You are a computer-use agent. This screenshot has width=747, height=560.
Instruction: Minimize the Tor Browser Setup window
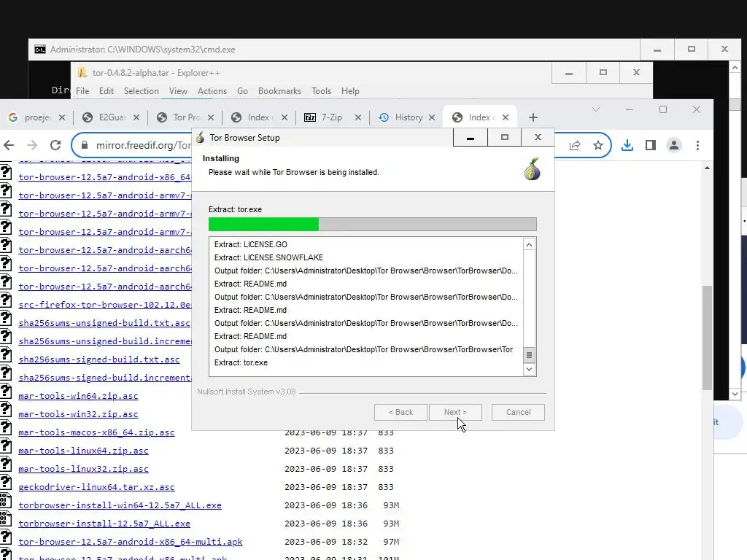click(471, 138)
